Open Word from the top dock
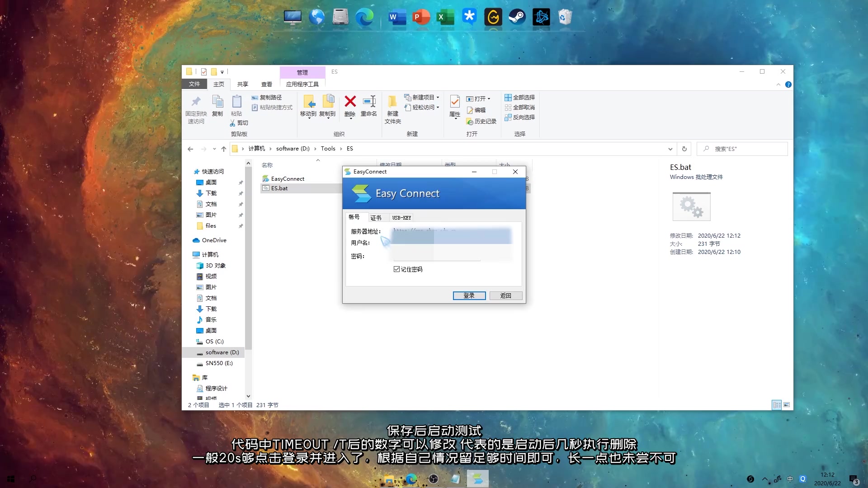 point(397,18)
